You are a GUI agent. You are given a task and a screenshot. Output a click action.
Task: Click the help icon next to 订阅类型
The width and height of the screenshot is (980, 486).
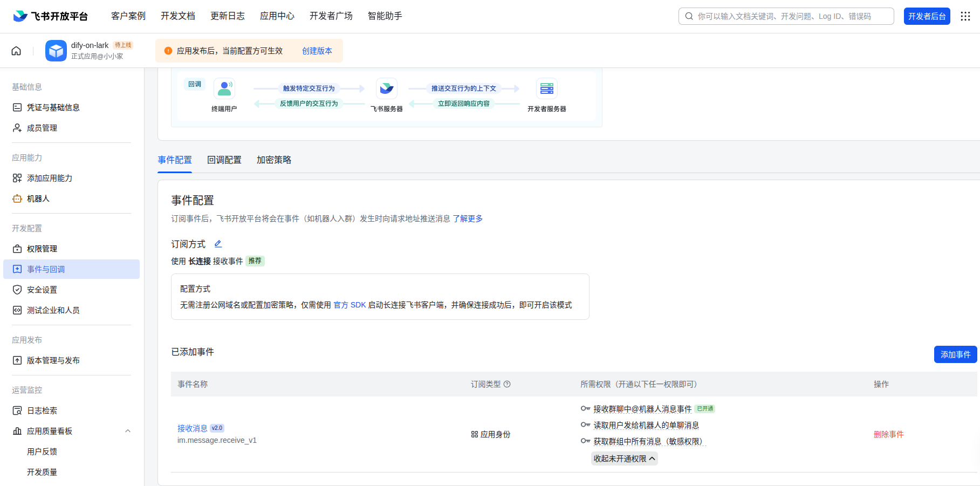coord(507,384)
